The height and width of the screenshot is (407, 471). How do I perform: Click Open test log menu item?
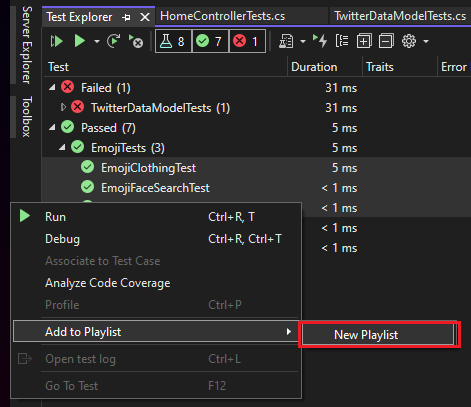(x=156, y=359)
